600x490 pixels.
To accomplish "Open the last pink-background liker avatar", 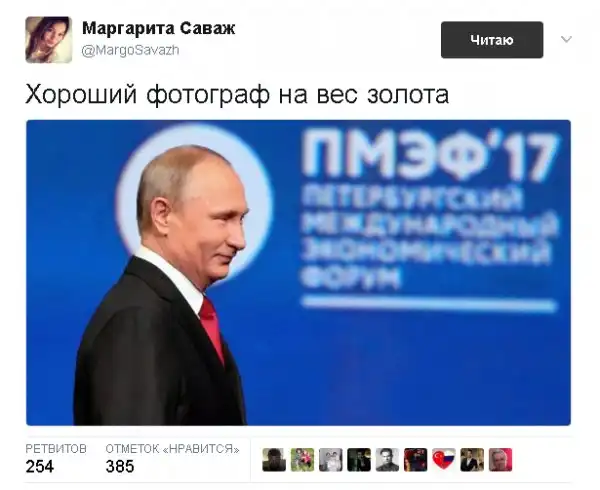I will point(501,460).
